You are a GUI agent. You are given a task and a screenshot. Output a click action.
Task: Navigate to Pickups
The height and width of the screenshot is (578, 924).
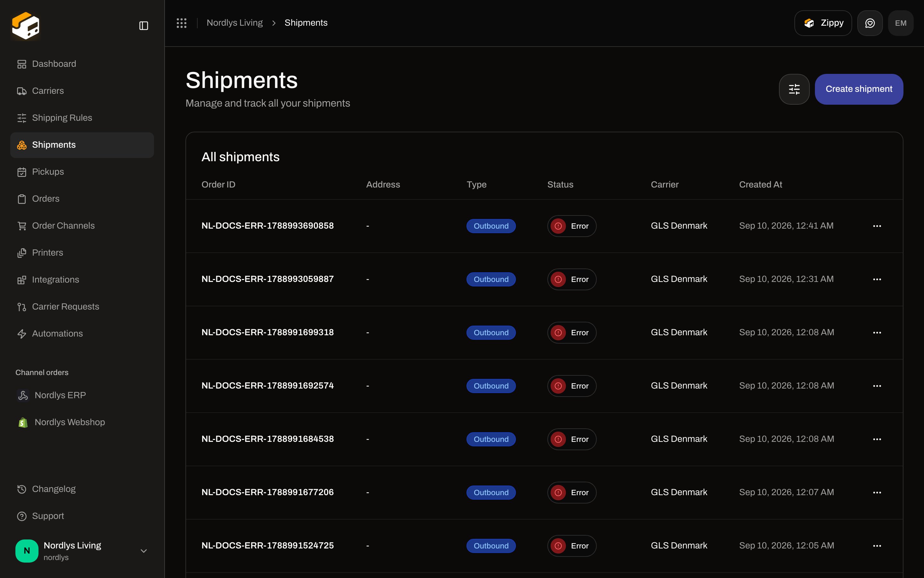click(82, 172)
